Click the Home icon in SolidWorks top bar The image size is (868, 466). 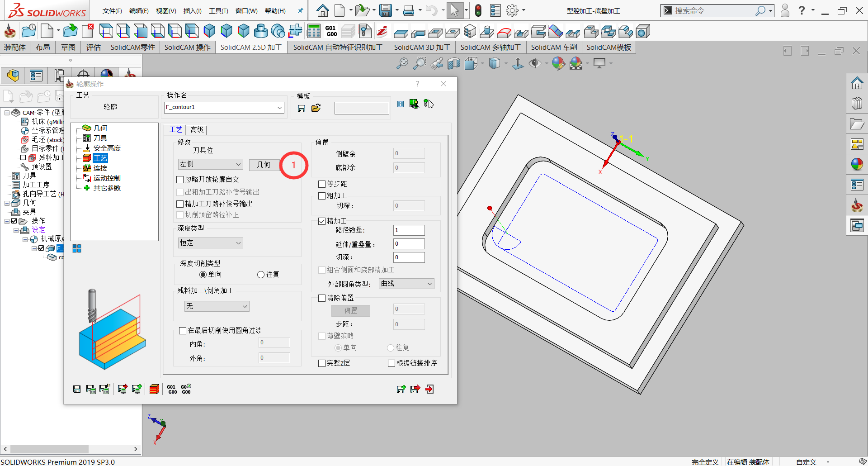(x=322, y=10)
